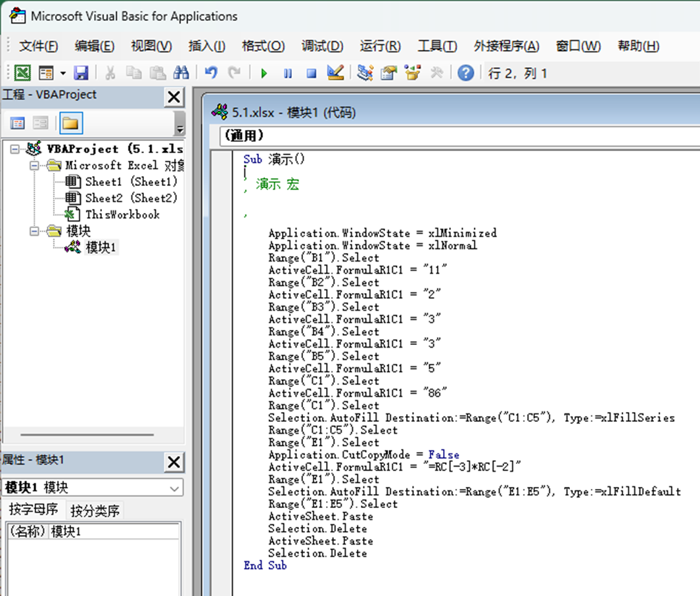Image resolution: width=700 pixels, height=596 pixels.
Task: Open the 运行(R) menu
Action: tap(381, 46)
